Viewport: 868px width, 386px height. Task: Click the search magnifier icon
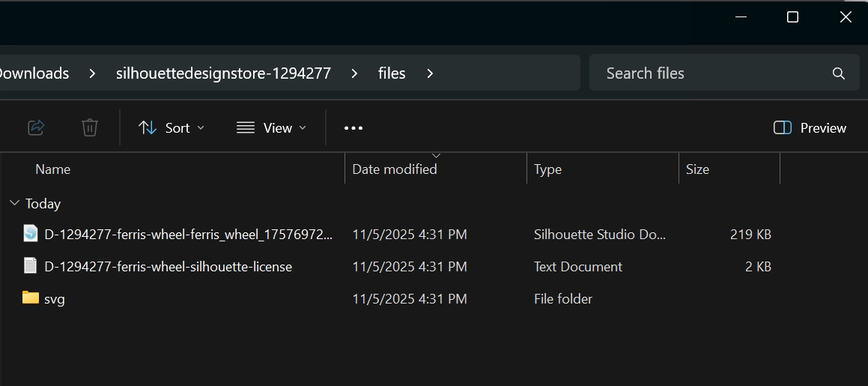point(838,73)
